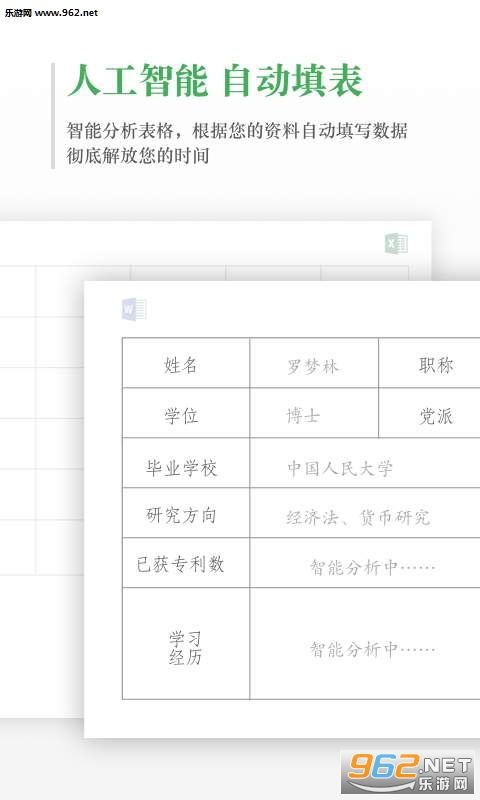Screen dimensions: 480x800
Task: Select the 毕业学校 label cell
Action: [x=186, y=463]
